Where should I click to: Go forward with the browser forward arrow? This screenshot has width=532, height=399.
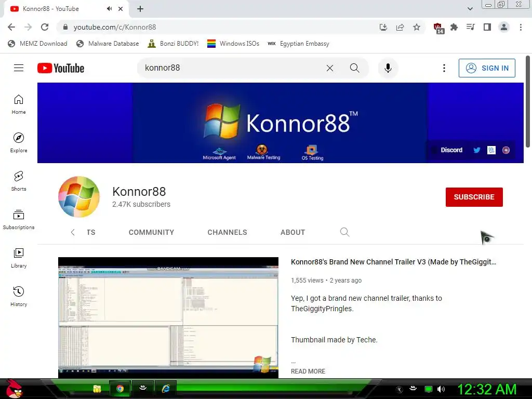click(x=28, y=27)
